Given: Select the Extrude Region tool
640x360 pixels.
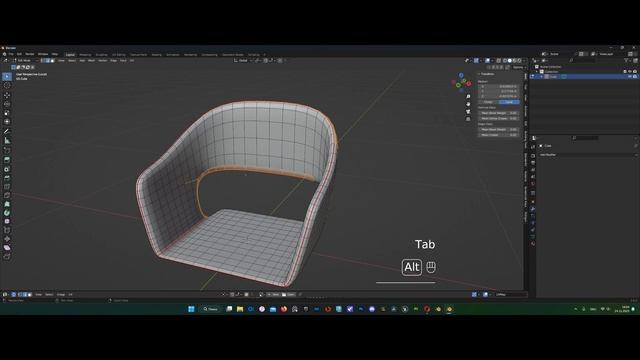Looking at the screenshot, I should [x=7, y=160].
